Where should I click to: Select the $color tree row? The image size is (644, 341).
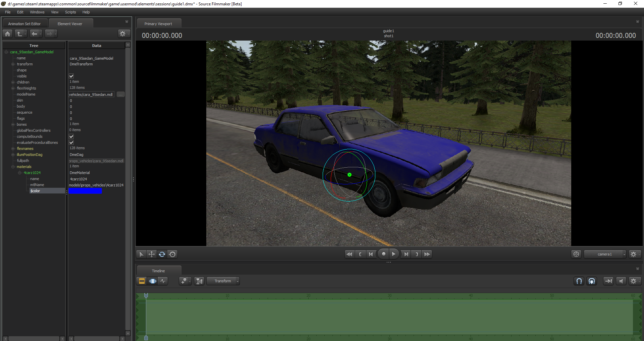point(47,191)
